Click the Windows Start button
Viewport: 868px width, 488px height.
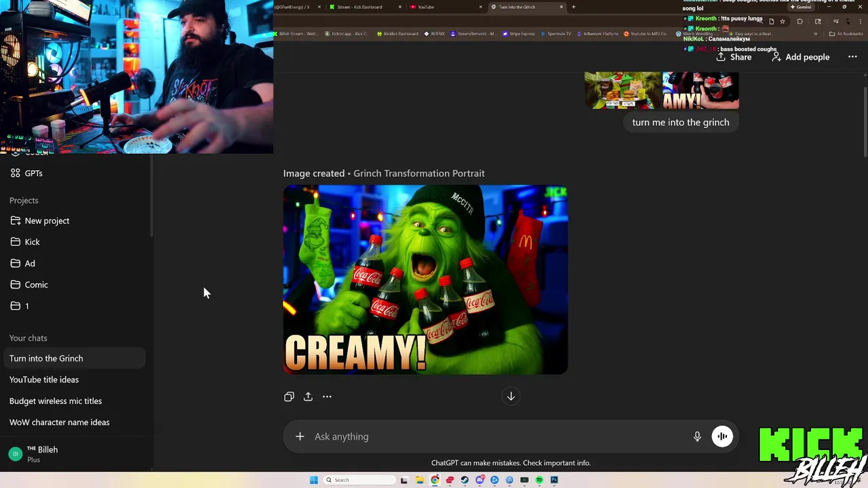pos(314,480)
